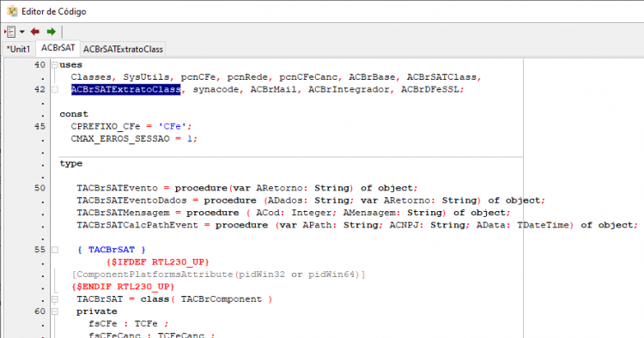Image resolution: width=644 pixels, height=338 pixels.
Task: Select the ACBrSAT editor tab
Action: (x=58, y=48)
